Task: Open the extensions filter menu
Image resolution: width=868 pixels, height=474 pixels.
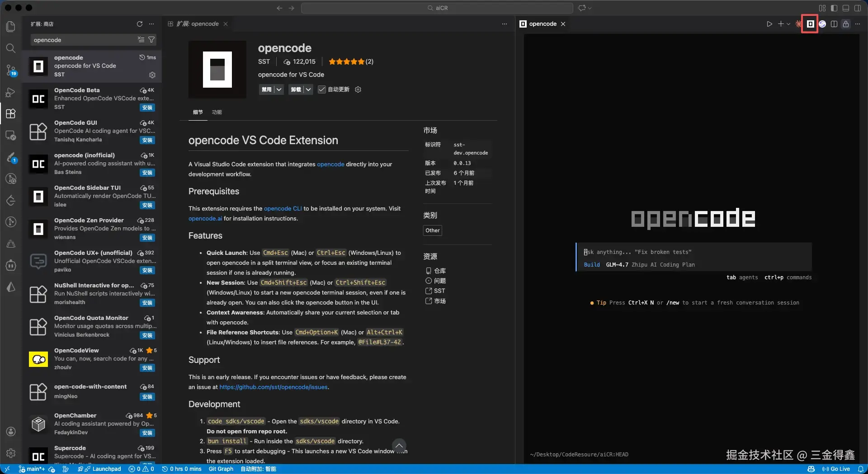Action: (151, 40)
